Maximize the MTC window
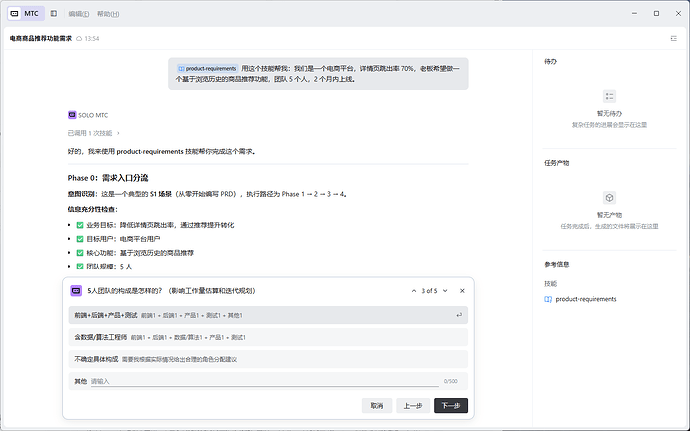Screen dimensions: 690x431 tap(656, 14)
